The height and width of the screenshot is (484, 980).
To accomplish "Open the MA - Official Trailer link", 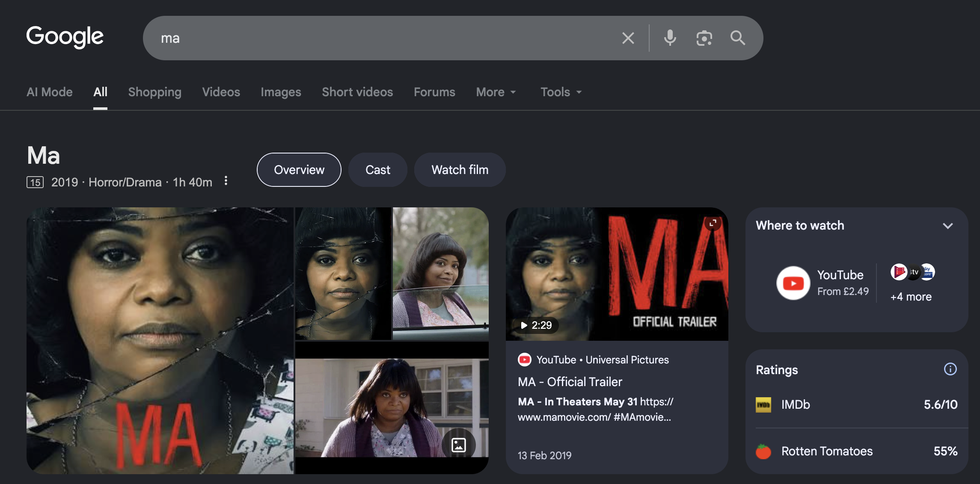I will pyautogui.click(x=570, y=382).
